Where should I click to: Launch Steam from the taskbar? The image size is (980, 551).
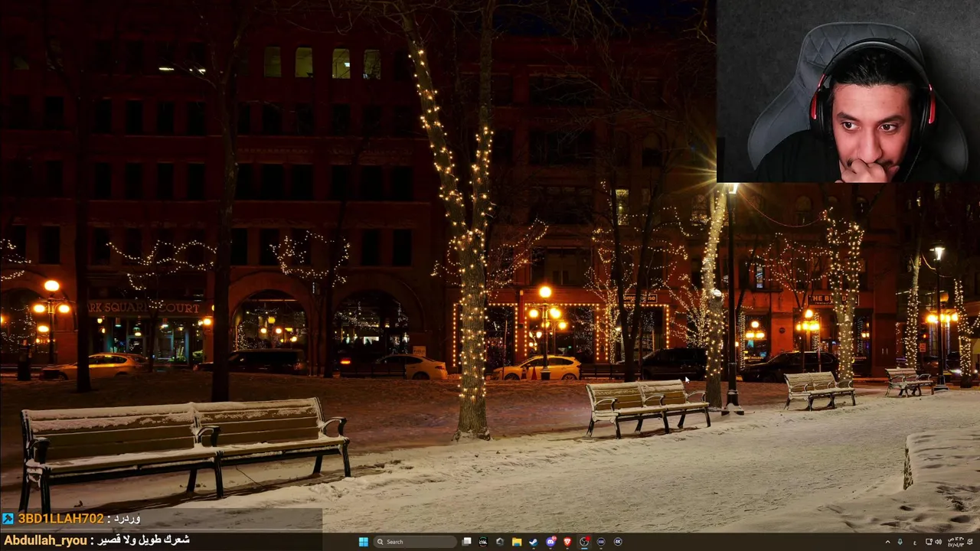[x=533, y=542]
